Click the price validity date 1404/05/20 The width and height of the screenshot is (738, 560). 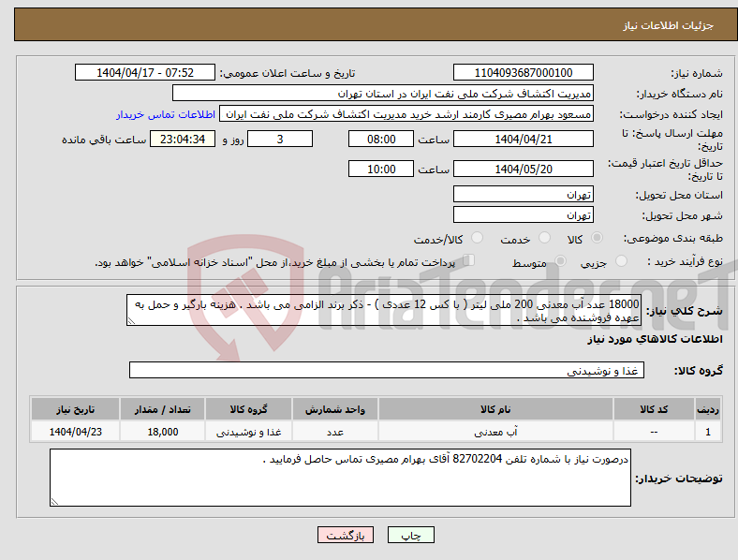point(523,169)
